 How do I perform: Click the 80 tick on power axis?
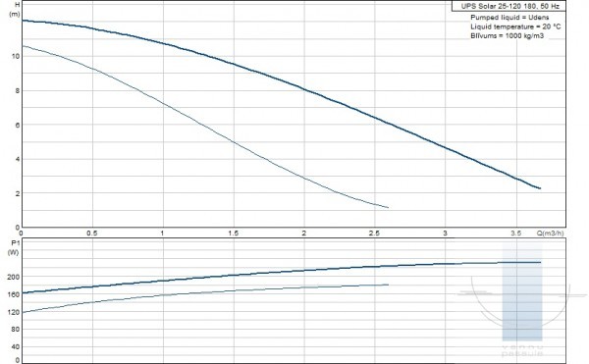pyautogui.click(x=16, y=330)
